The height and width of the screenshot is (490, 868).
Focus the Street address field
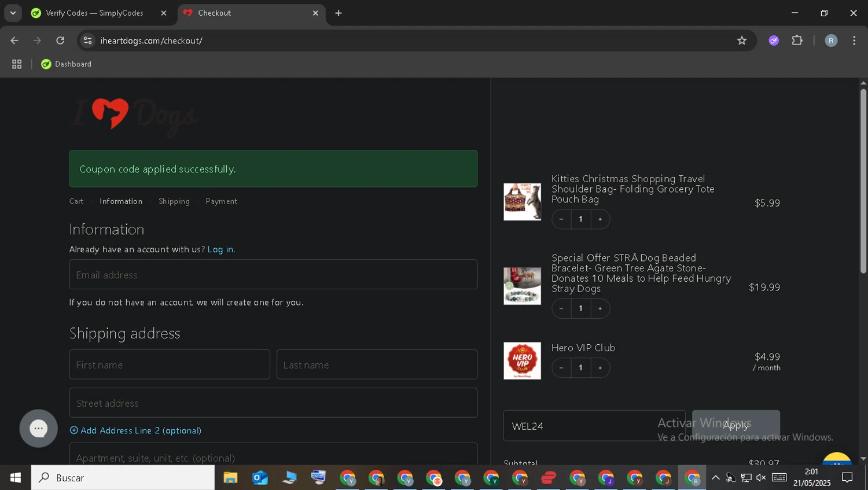[x=273, y=403]
